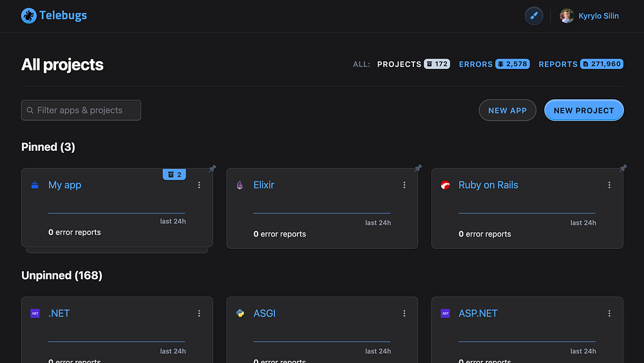Screen dimensions: 644x363
Task: Click the ASP.NET project icon
Action: pos(445,313)
